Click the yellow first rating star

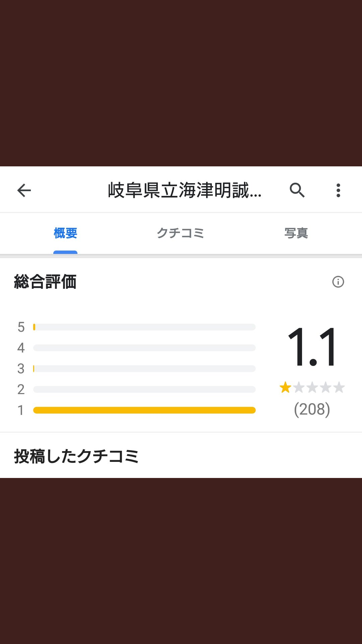point(285,387)
